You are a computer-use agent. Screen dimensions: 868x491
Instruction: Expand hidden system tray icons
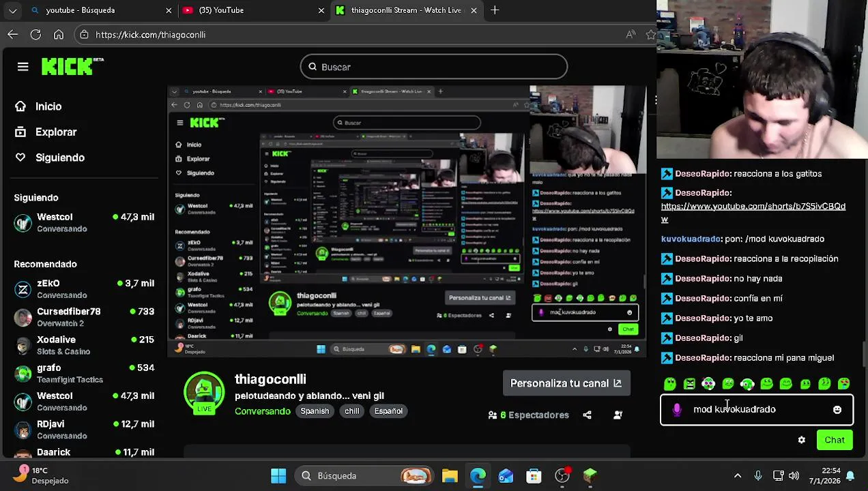(738, 475)
